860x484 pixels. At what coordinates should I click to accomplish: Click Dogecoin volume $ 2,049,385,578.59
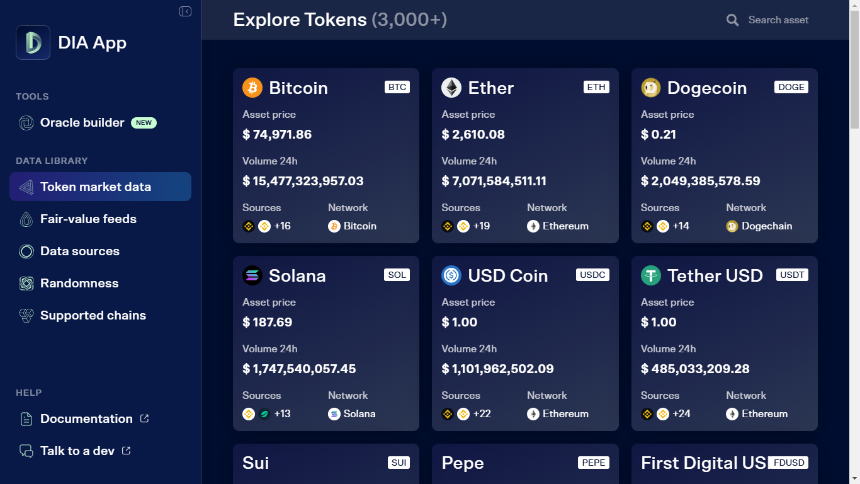(x=700, y=181)
